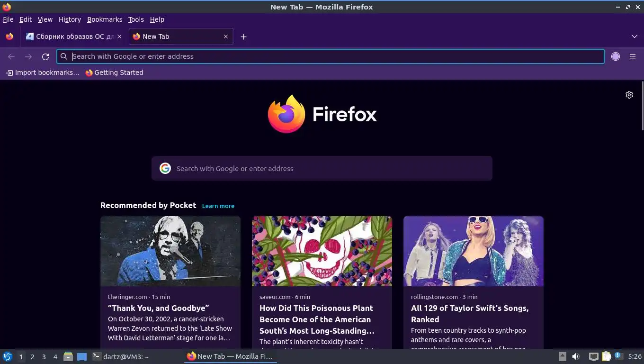Close the New Tab tab
Image resolution: width=644 pixels, height=364 pixels.
pos(226,36)
